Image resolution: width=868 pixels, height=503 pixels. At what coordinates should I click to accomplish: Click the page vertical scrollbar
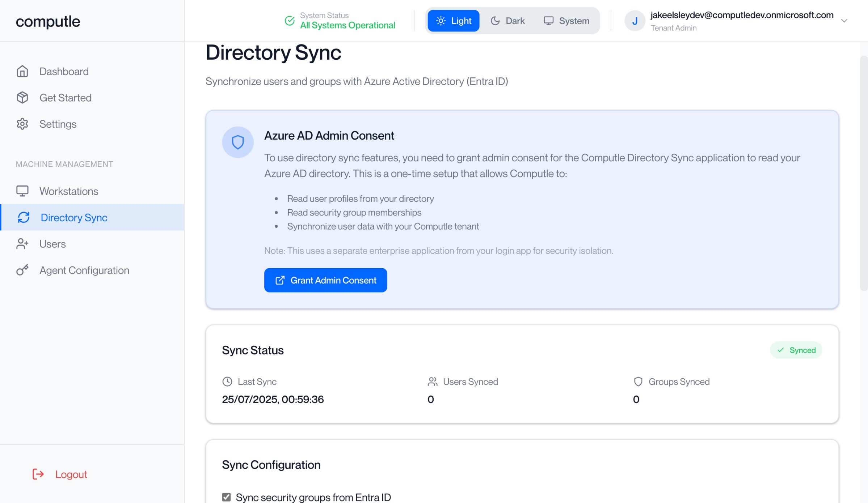864,174
